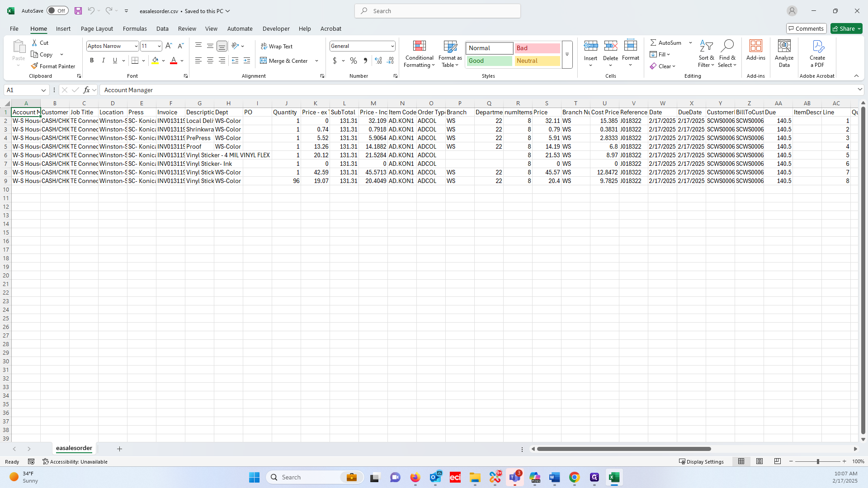Switch to the Formulas tab
Viewport: 868px width, 488px height.
click(x=135, y=28)
